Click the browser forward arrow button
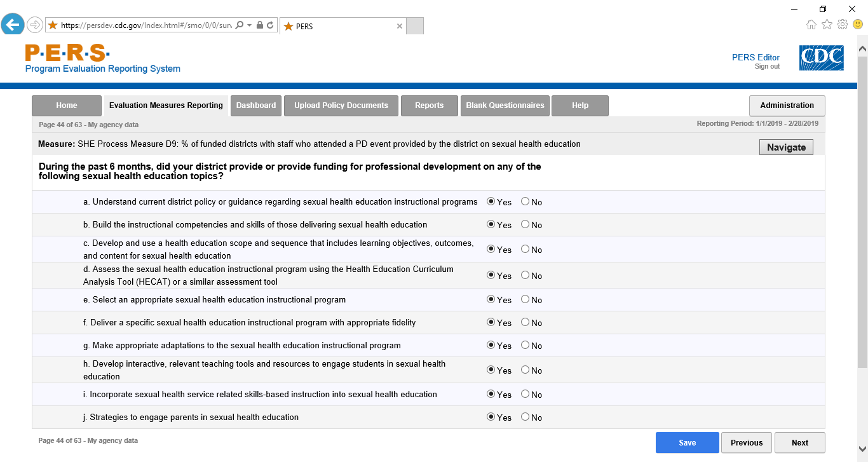The width and height of the screenshot is (868, 462). 35,25
